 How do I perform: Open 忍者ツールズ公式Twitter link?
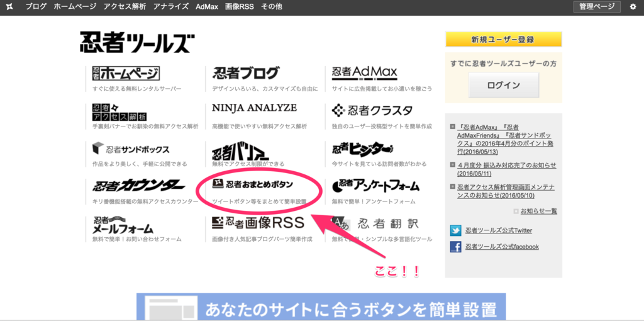pos(499,230)
